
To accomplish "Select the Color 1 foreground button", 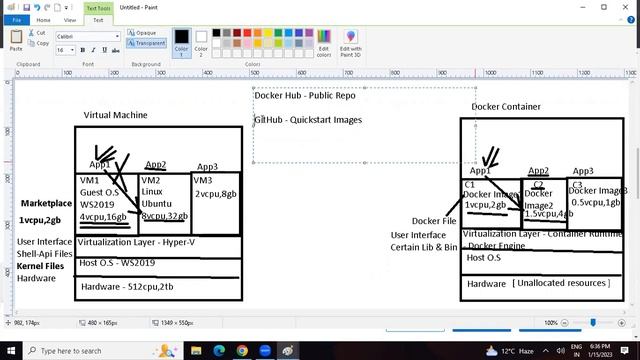I will tap(182, 43).
